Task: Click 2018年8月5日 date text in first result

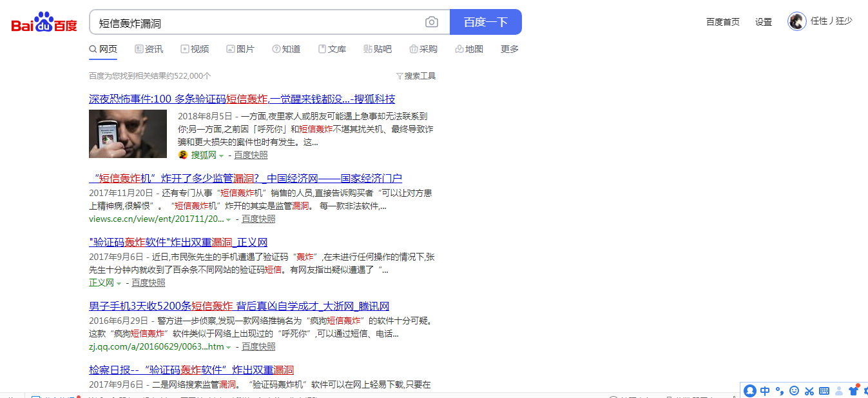Action: 205,117
